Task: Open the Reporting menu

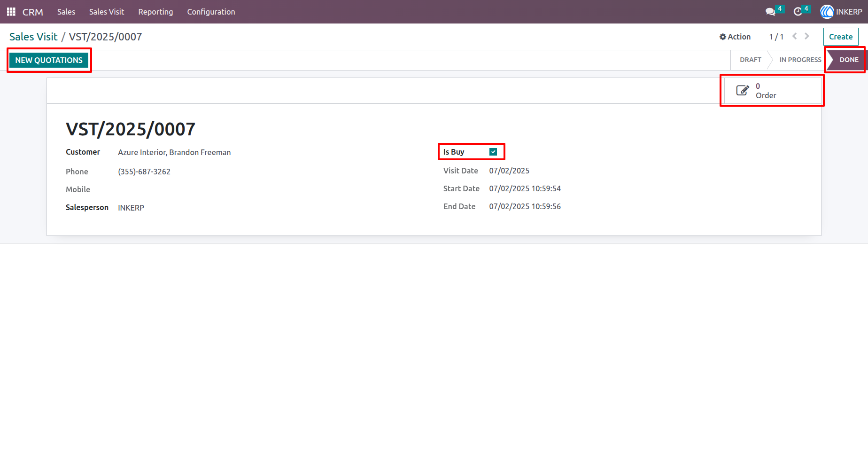Action: (155, 12)
